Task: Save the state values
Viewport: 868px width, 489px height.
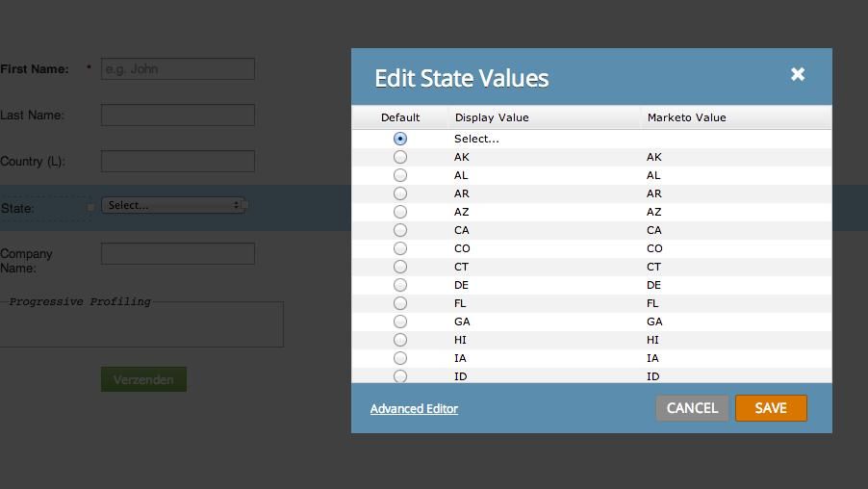Action: pyautogui.click(x=770, y=408)
